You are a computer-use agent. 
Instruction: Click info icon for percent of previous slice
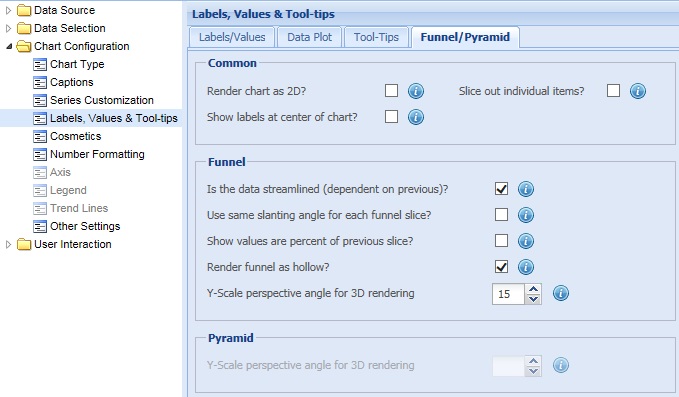526,241
